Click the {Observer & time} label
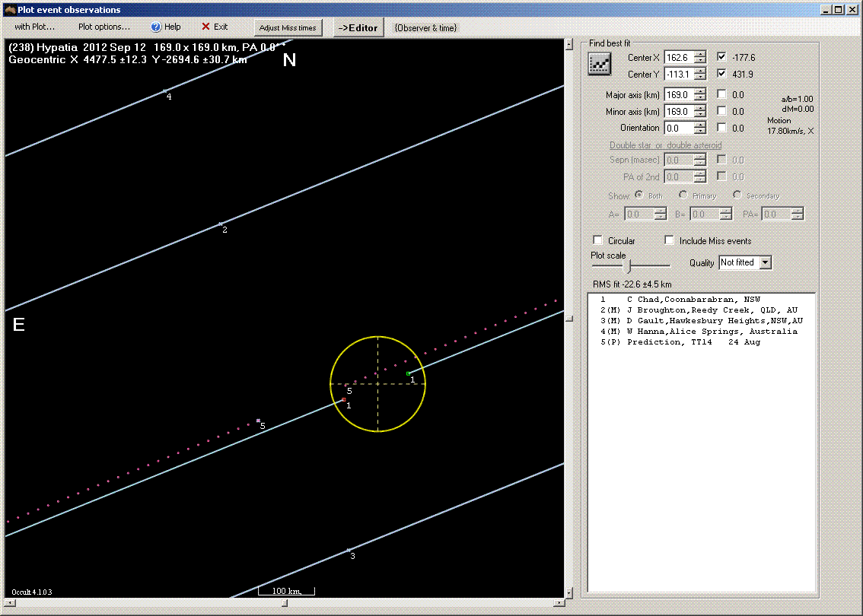The height and width of the screenshot is (616, 863). point(425,27)
